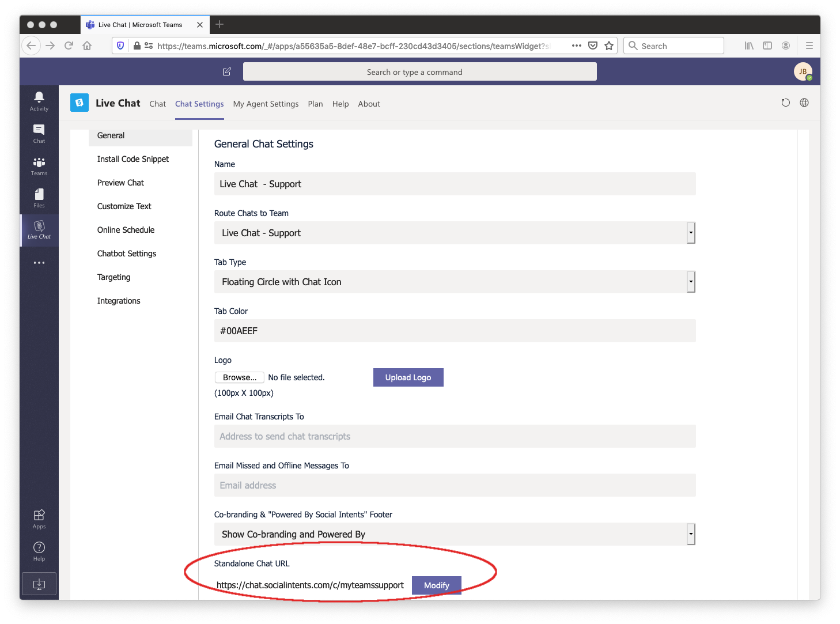Select the Live Chat app icon

[x=39, y=230]
